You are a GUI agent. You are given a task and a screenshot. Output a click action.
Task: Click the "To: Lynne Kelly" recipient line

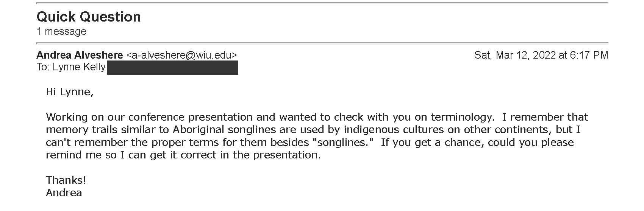pos(71,67)
